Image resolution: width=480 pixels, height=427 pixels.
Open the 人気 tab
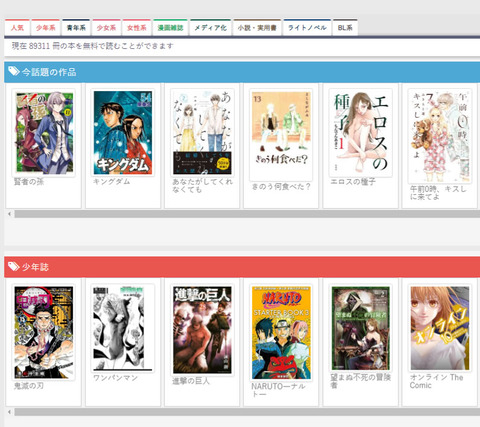(x=17, y=28)
